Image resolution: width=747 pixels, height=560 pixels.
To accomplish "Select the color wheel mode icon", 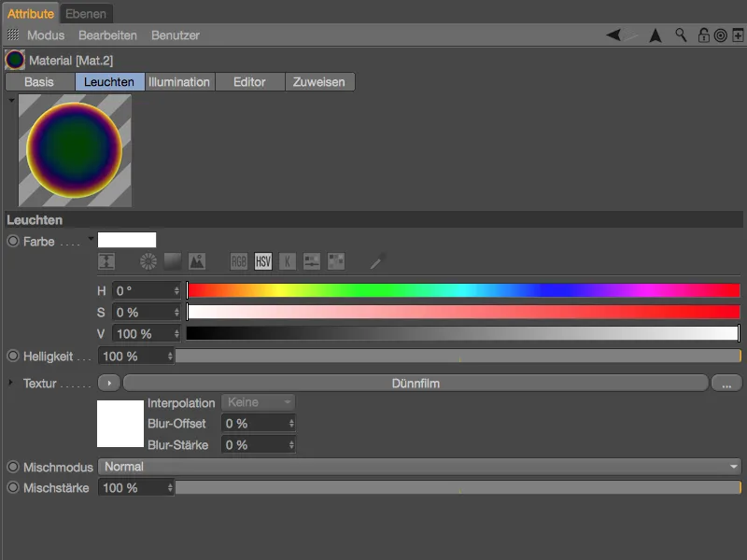I will [148, 261].
